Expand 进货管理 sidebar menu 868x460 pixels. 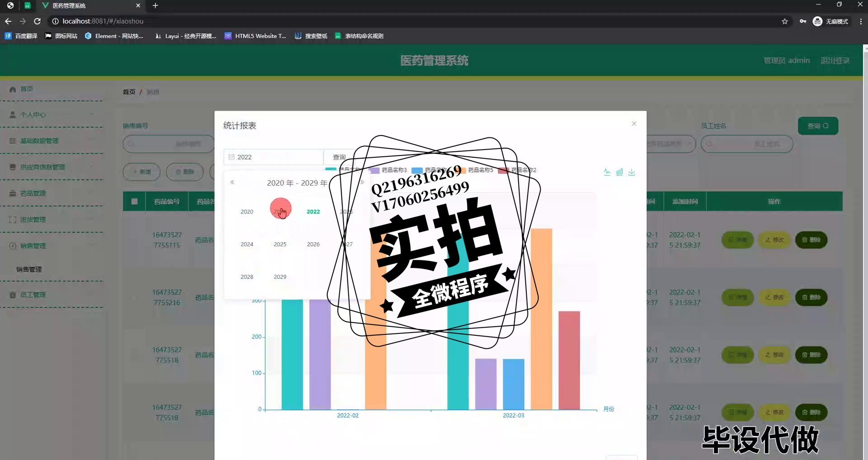pos(52,220)
